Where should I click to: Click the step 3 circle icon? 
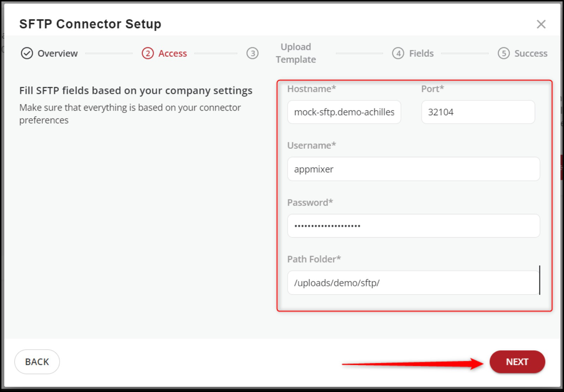click(252, 53)
